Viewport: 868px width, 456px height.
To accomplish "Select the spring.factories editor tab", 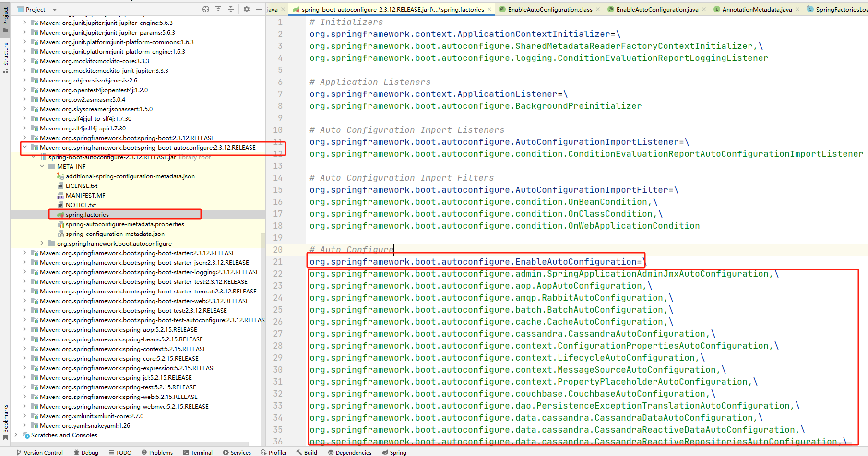I will pos(392,9).
